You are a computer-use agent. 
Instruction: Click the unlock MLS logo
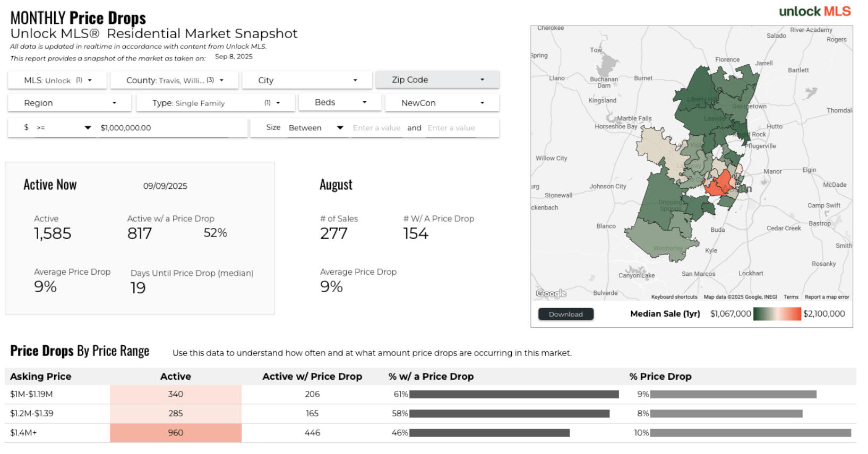[814, 12]
